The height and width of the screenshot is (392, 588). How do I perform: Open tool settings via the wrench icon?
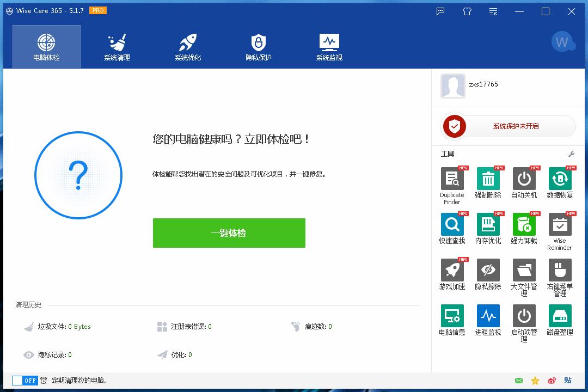click(571, 154)
